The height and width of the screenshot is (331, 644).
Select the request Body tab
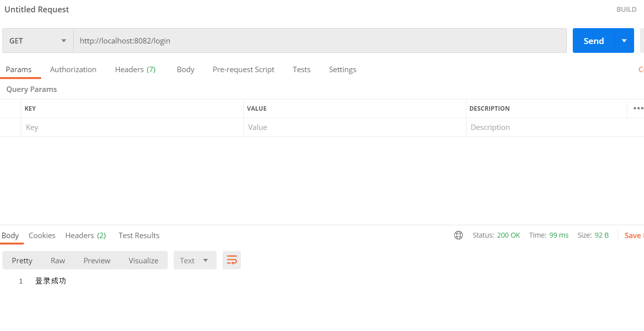pos(185,70)
